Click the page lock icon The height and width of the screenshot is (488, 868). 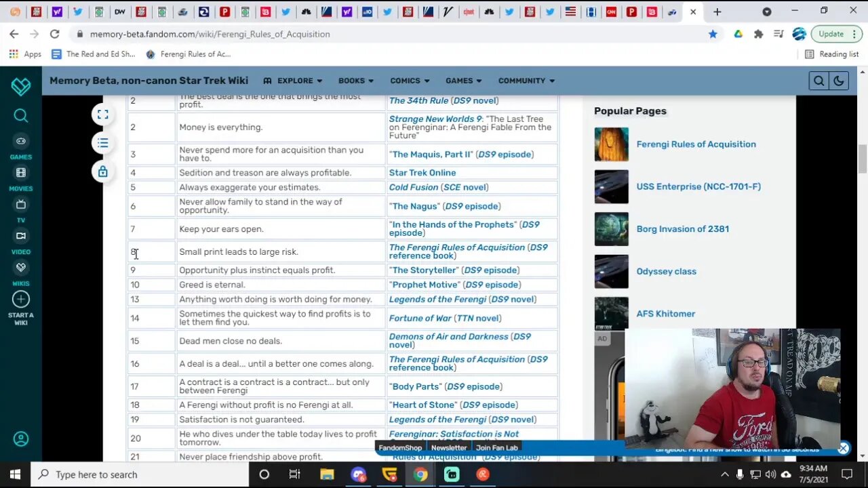(102, 171)
